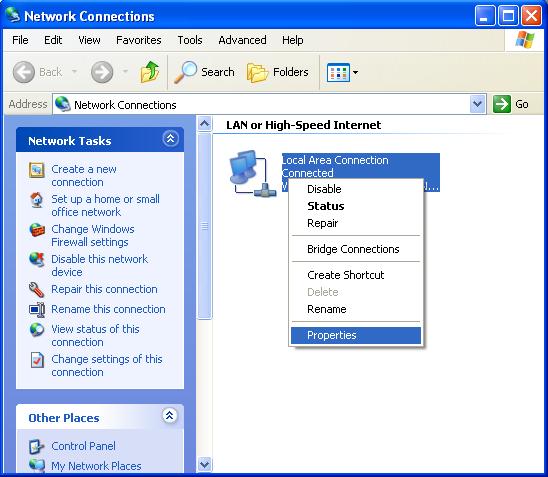Viewport: 548px width, 477px height.
Task: Click the Windows Firewall brick icon
Action: coord(37,230)
